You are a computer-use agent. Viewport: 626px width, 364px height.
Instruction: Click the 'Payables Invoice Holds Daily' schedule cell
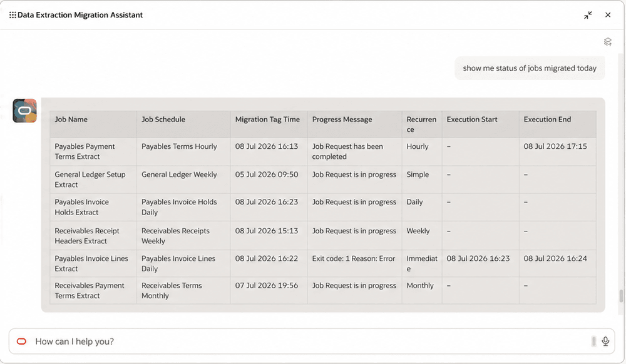pos(183,207)
